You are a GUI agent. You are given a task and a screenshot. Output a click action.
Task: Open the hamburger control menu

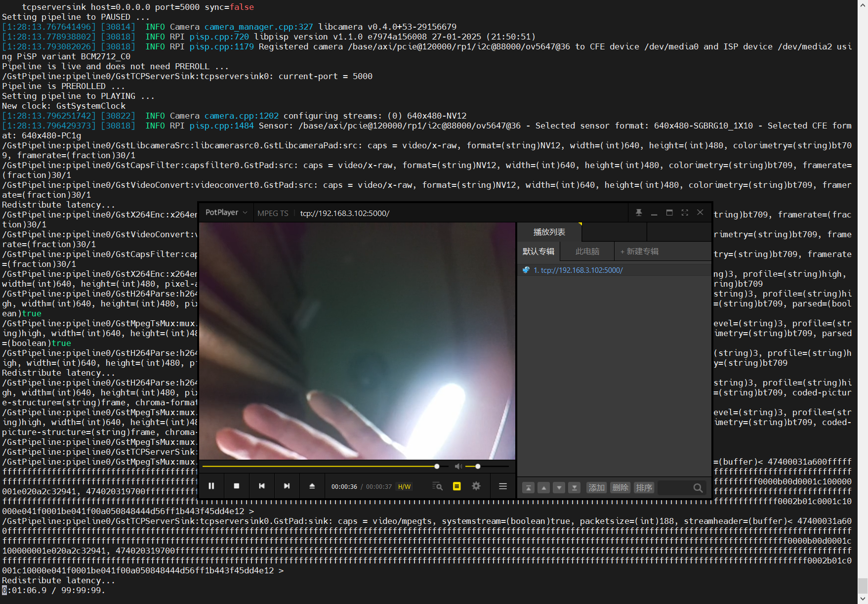coord(502,486)
